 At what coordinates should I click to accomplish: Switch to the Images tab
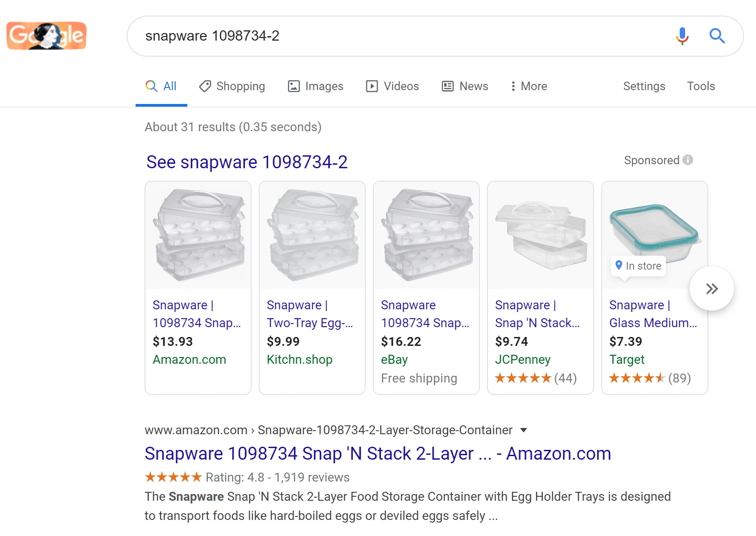pyautogui.click(x=315, y=86)
